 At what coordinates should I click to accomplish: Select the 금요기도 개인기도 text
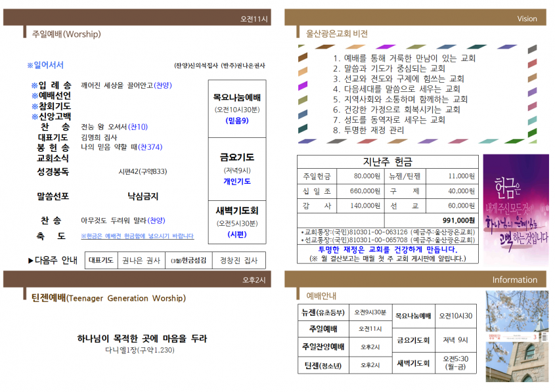[237, 181]
